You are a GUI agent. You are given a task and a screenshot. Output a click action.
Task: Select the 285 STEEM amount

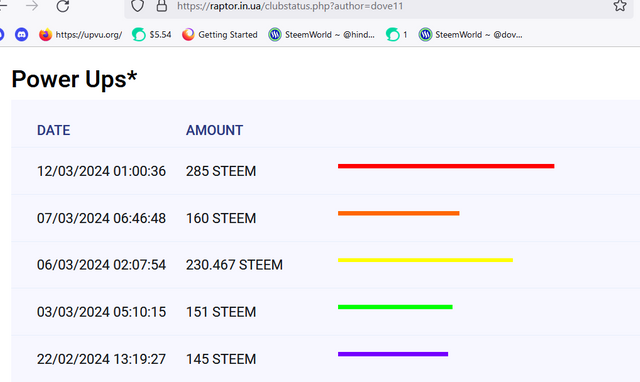[221, 171]
